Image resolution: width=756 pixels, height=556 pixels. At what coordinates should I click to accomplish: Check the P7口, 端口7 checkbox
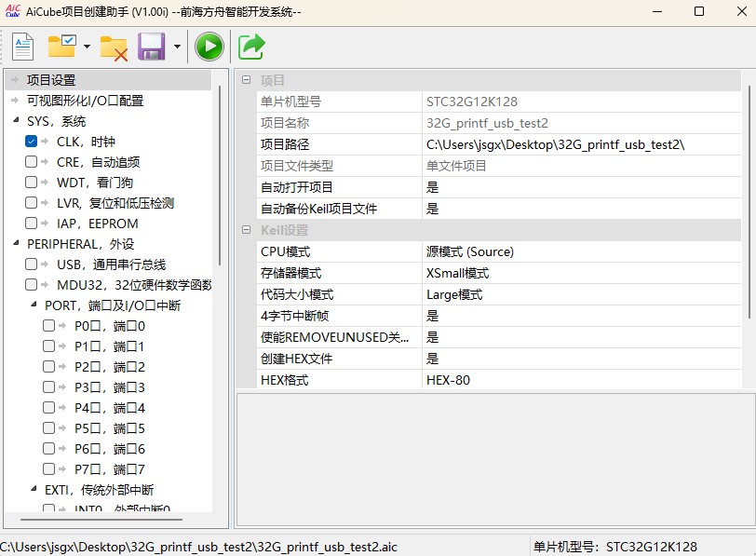(x=48, y=469)
